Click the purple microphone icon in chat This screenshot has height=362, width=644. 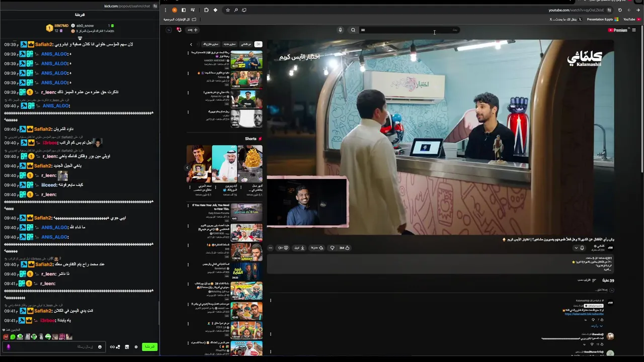point(8,347)
